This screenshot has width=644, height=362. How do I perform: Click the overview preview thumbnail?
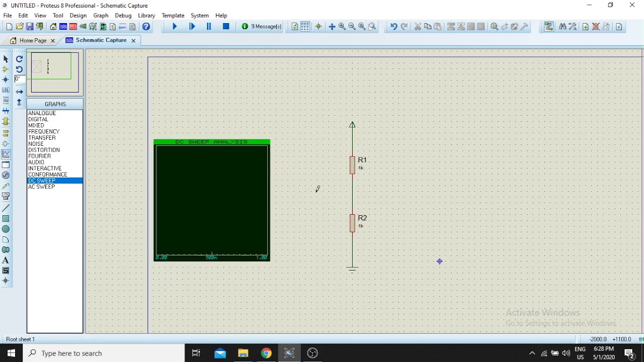tap(55, 72)
